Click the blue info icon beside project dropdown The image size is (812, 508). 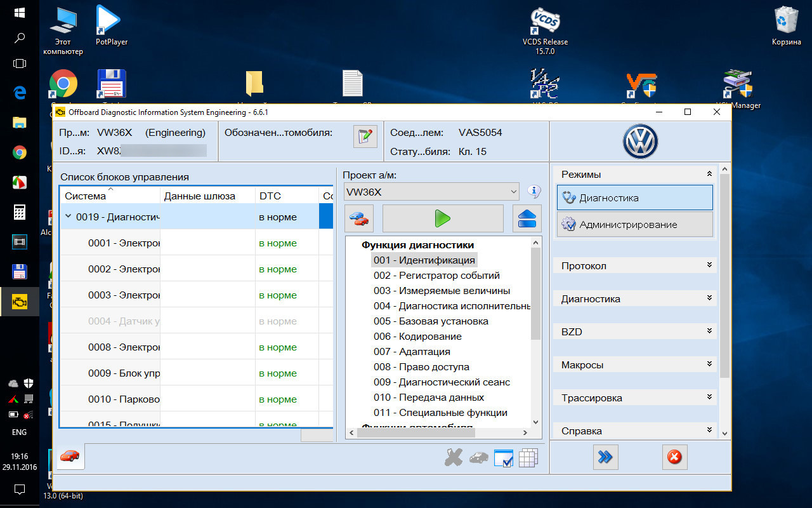coord(534,191)
